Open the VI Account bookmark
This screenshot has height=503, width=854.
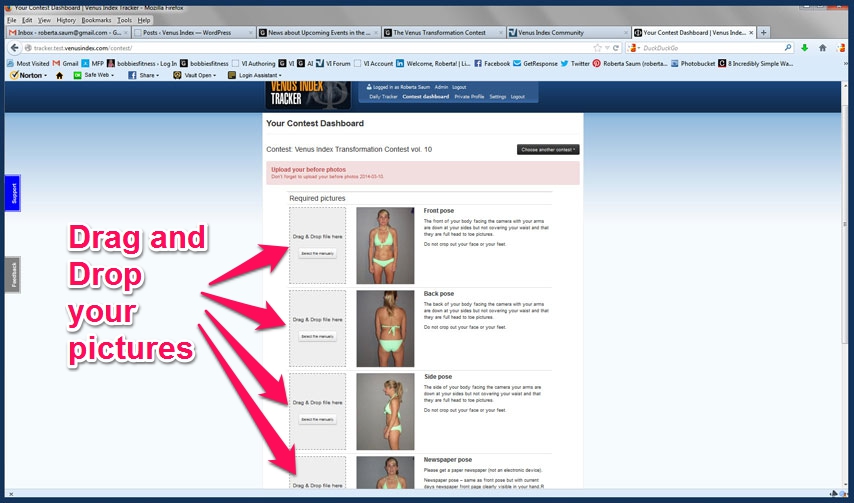click(374, 64)
